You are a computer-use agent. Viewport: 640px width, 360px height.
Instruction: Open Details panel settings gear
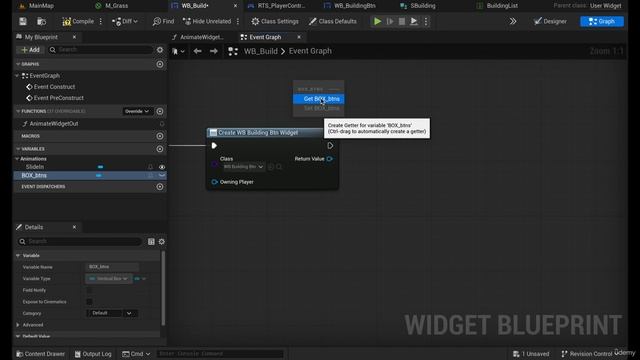point(162,242)
